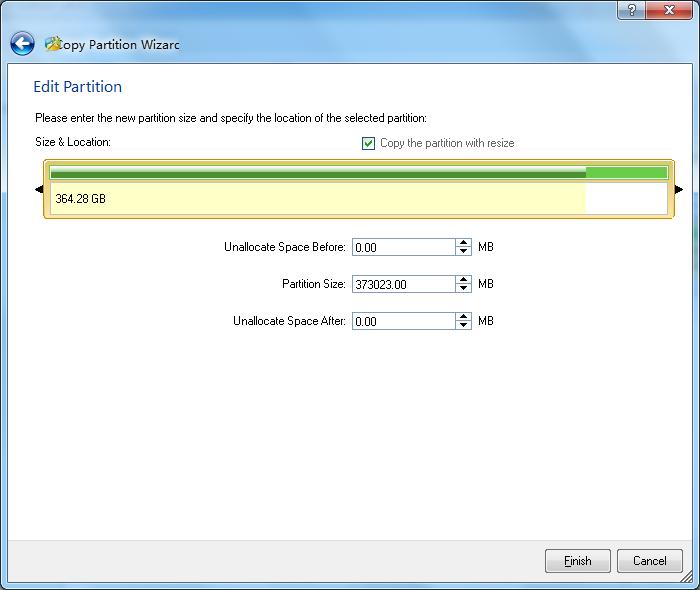
Task: Toggle Copy the partition with resize checkbox
Action: (x=368, y=143)
